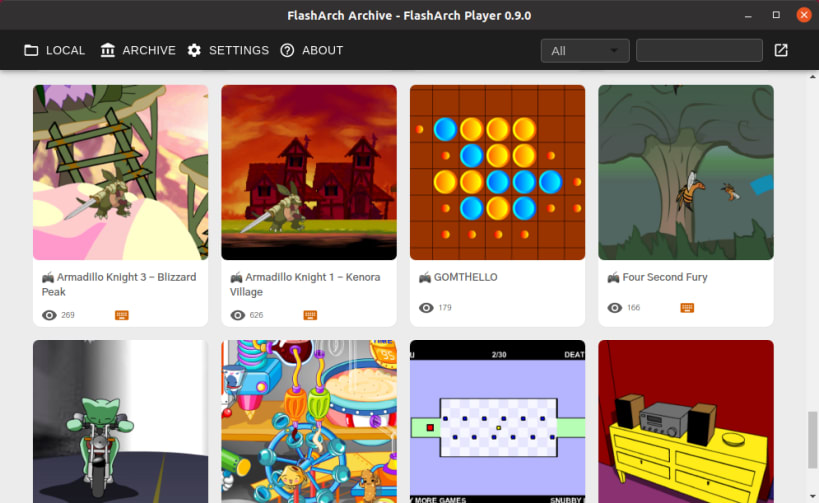Click eye icon showing 166 views

coord(615,308)
